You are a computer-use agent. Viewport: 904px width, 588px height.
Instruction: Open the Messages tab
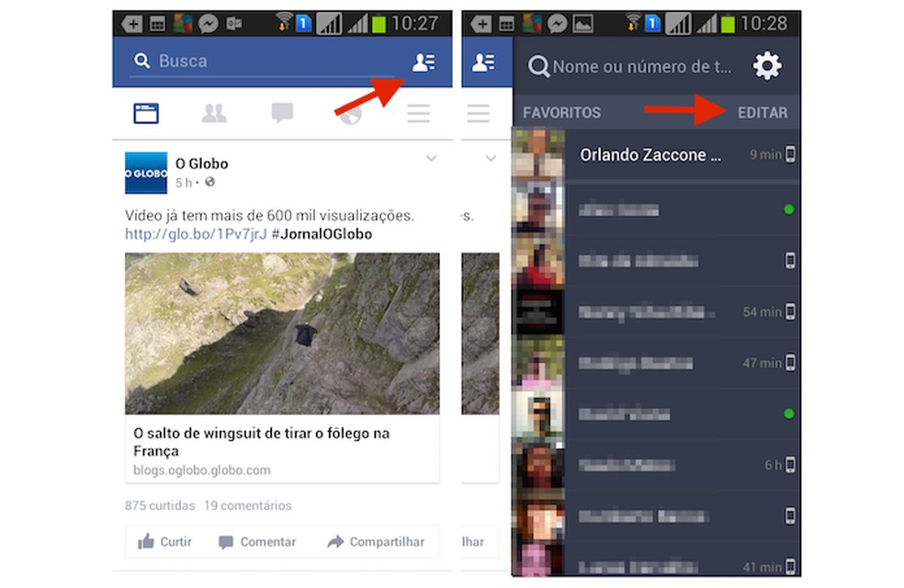(x=282, y=113)
